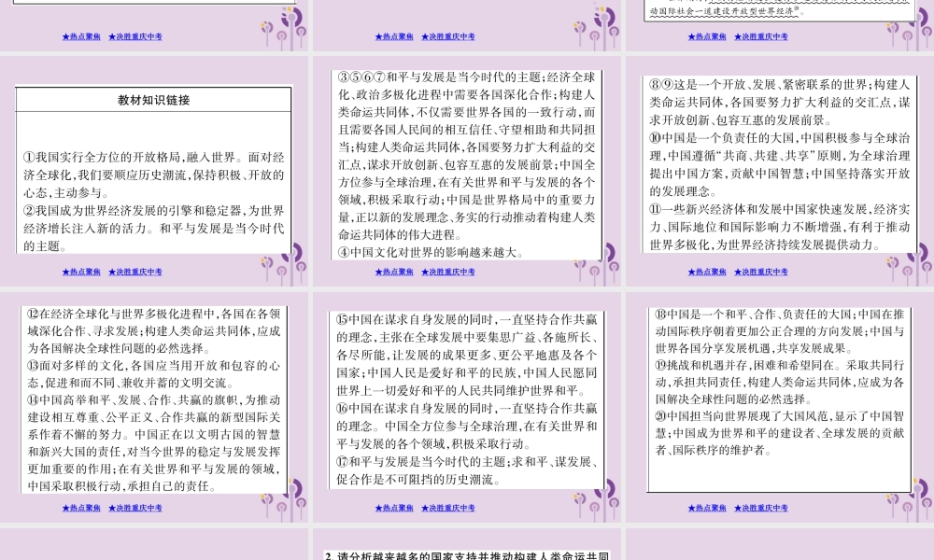Screen dimensions: 934x560
Task: Open 决胜重庆中考 link on 教材知识链接 slide
Action: click(x=135, y=272)
